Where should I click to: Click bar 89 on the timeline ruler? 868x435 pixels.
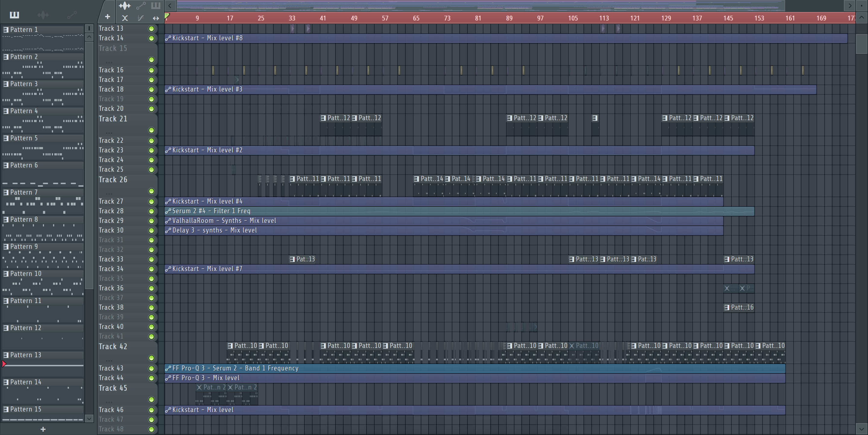pyautogui.click(x=509, y=18)
